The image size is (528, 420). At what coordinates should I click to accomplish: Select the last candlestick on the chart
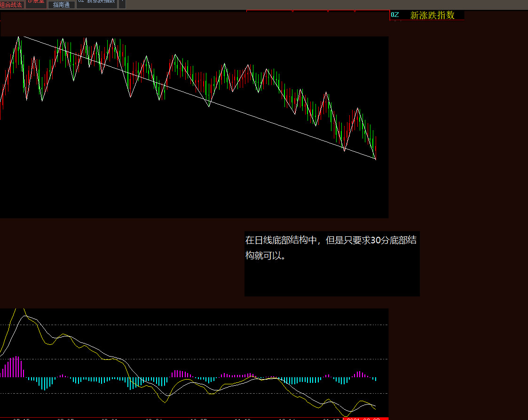pos(376,147)
